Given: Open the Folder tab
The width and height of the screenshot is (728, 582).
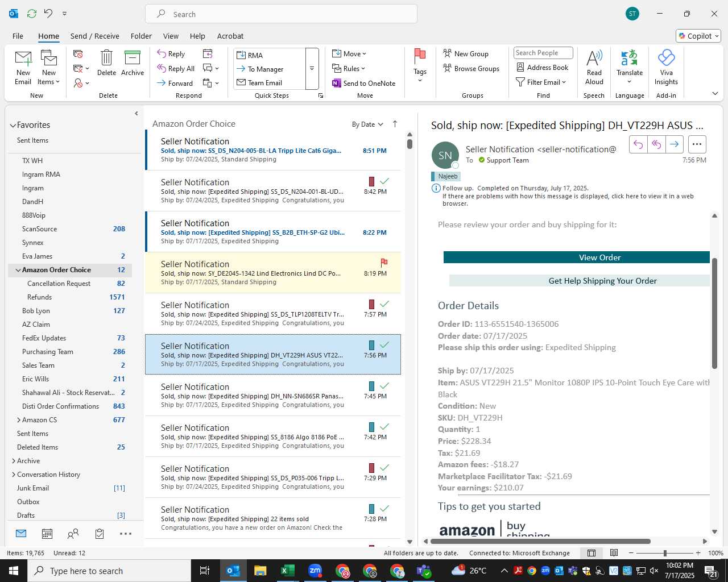Looking at the screenshot, I should click(x=141, y=36).
